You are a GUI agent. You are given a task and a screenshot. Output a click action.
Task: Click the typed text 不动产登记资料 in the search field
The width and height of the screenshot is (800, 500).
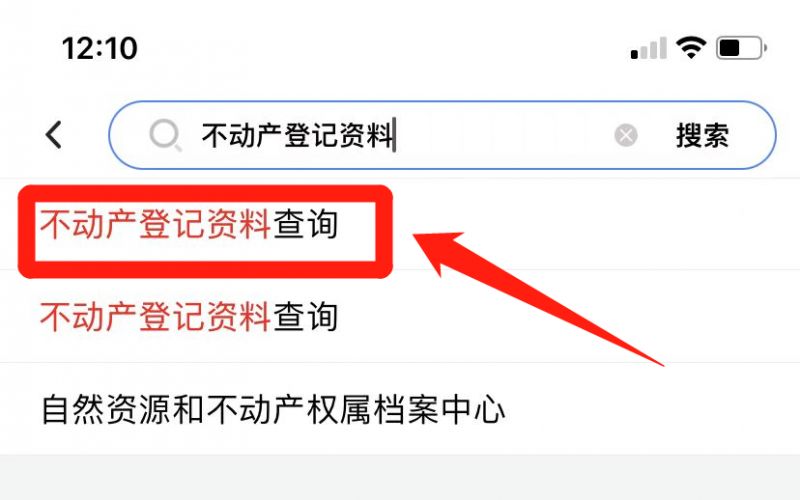[x=297, y=135]
